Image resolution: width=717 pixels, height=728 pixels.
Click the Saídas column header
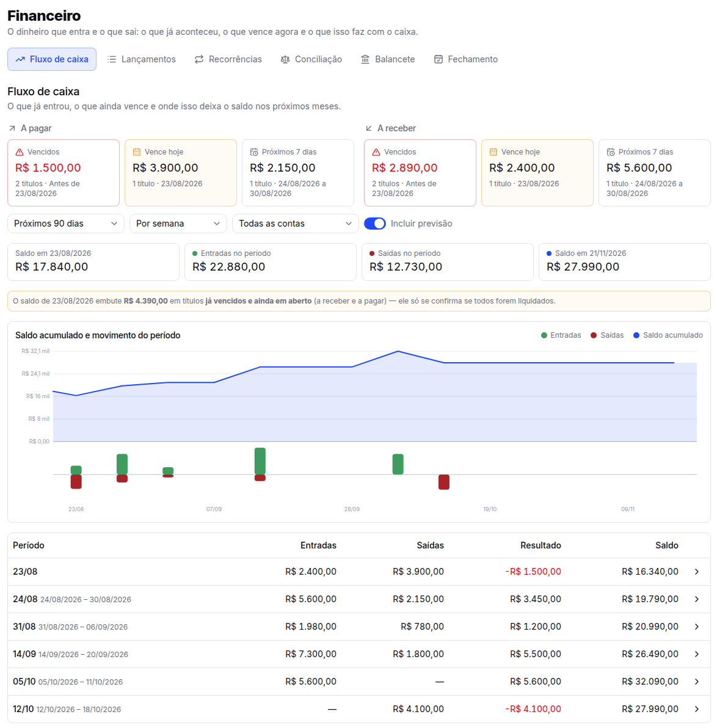pyautogui.click(x=431, y=545)
